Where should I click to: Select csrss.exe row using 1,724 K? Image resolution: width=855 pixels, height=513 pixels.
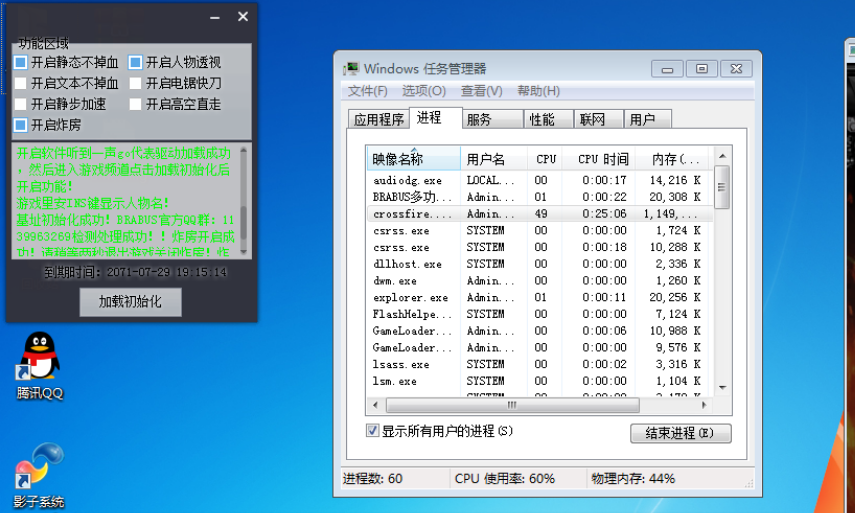tap(540, 231)
